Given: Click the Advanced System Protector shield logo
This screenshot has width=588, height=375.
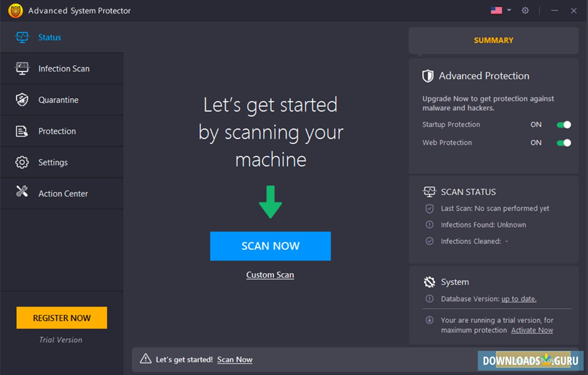Looking at the screenshot, I should [15, 11].
